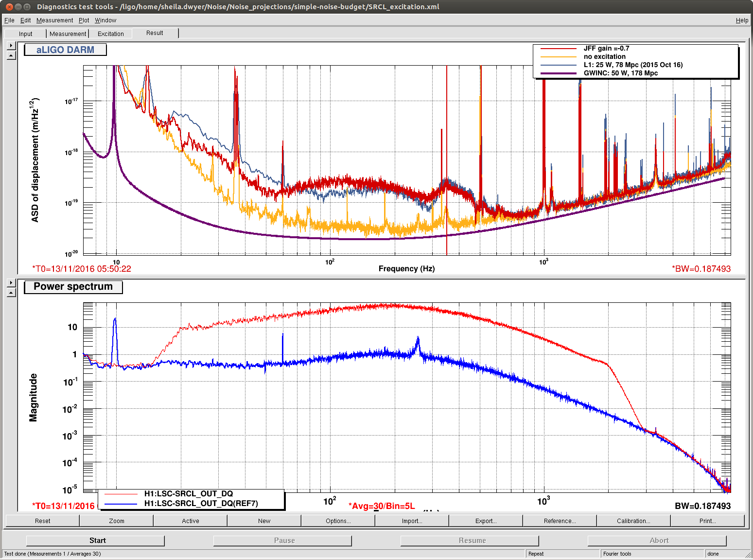
Task: Click the Reset button
Action: tap(42, 521)
